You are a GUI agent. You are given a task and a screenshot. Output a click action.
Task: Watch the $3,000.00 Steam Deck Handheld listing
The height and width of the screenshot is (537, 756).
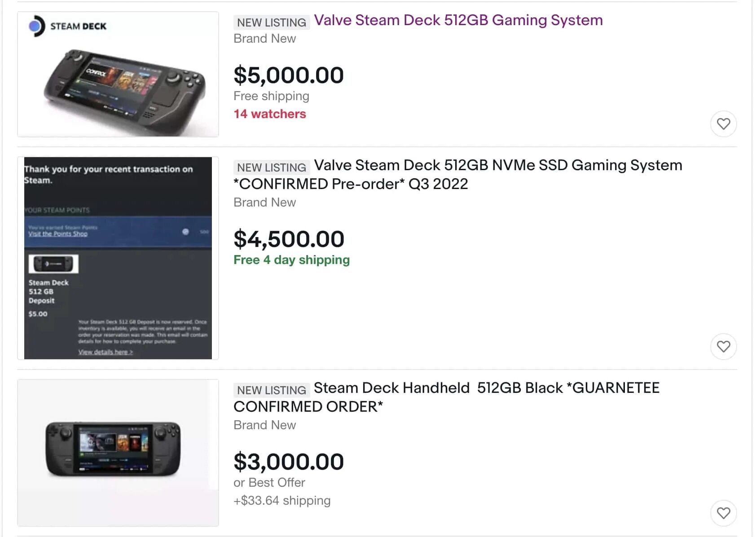[x=723, y=513]
